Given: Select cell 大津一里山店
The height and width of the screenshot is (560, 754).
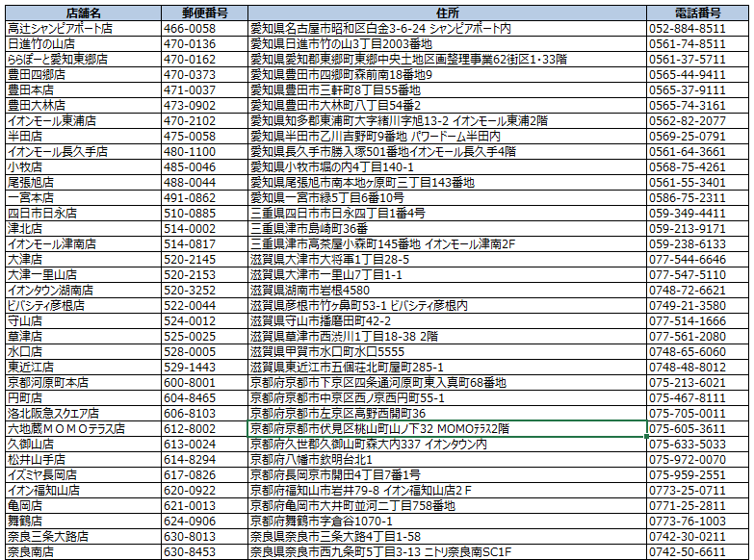Looking at the screenshot, I should (83, 274).
